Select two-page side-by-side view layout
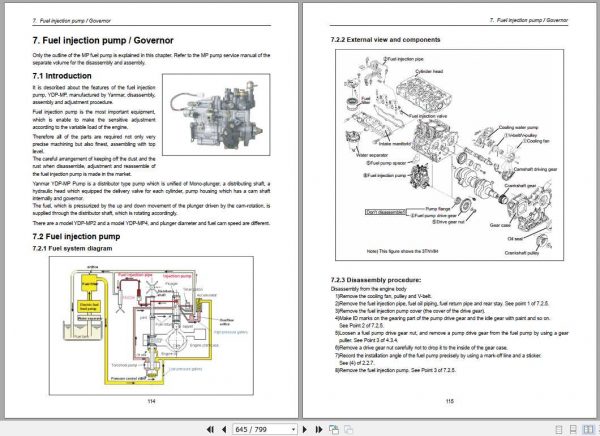Image resolution: width=600 pixels, height=436 pixels. coord(588,429)
